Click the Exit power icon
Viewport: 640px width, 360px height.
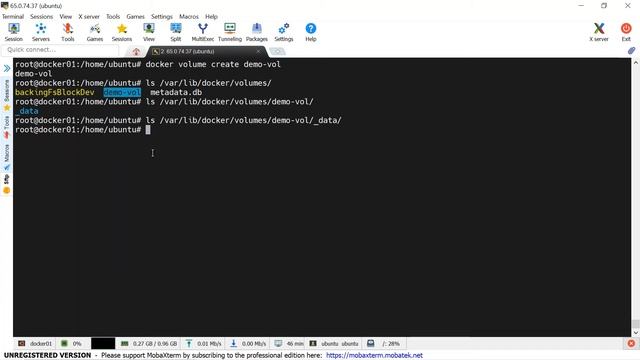626,32
